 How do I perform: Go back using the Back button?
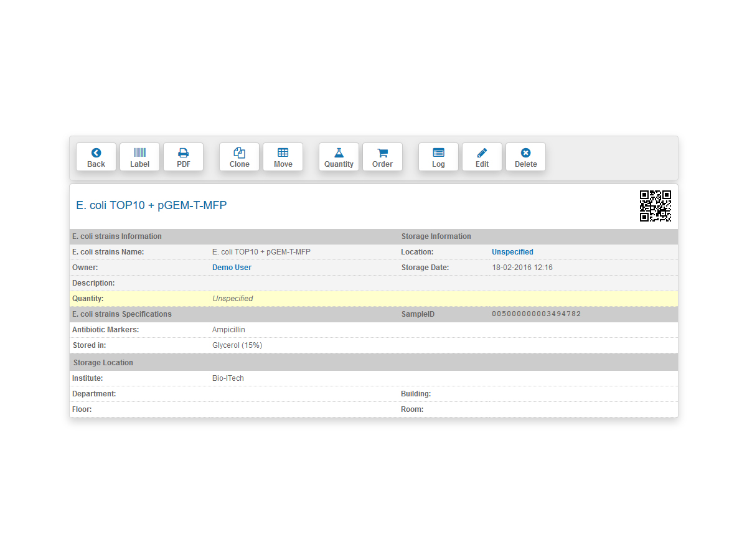96,157
